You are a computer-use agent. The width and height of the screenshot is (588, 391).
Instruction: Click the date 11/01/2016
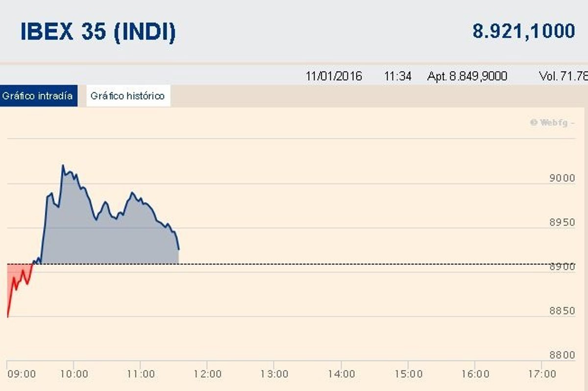tap(333, 77)
